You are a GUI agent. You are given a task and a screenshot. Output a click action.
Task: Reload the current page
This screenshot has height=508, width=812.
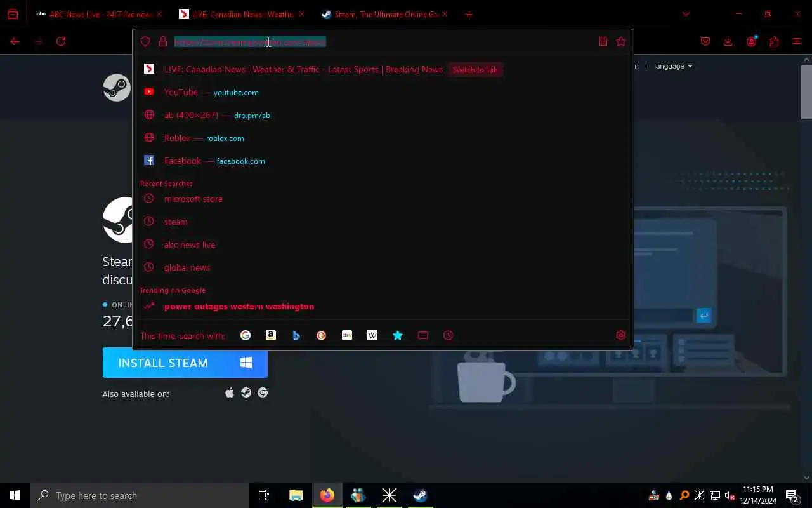pyautogui.click(x=61, y=41)
